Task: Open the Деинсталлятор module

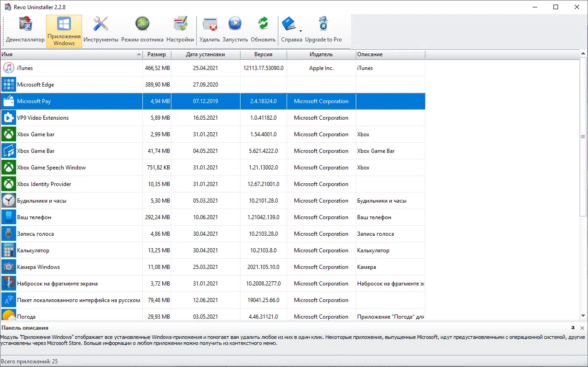Action: tap(25, 30)
